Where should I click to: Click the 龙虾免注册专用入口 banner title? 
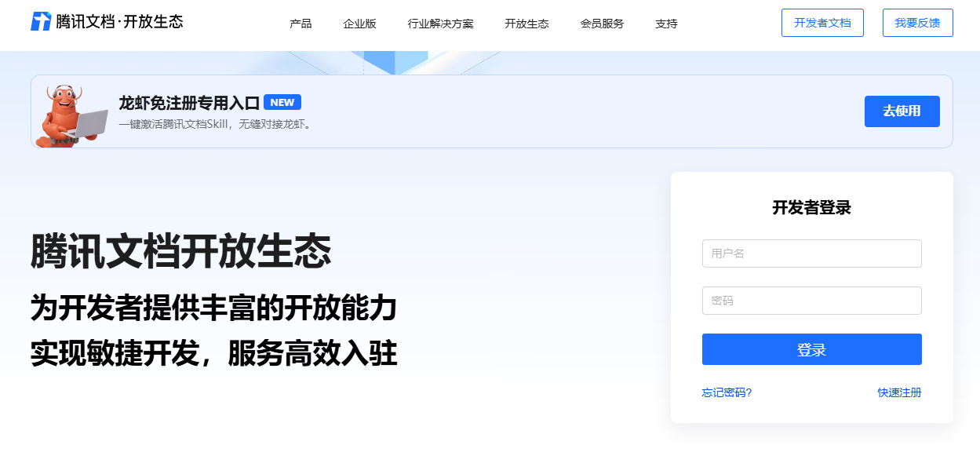click(x=189, y=103)
